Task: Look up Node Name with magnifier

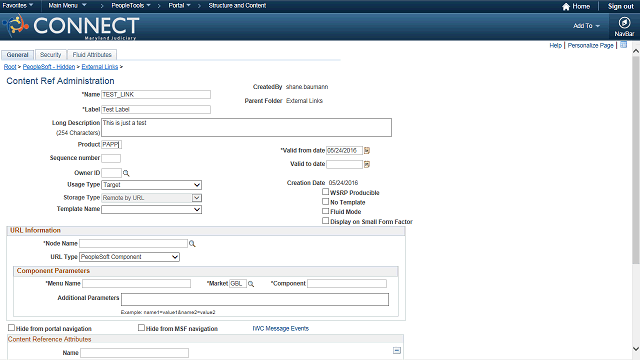Action: 192,244
